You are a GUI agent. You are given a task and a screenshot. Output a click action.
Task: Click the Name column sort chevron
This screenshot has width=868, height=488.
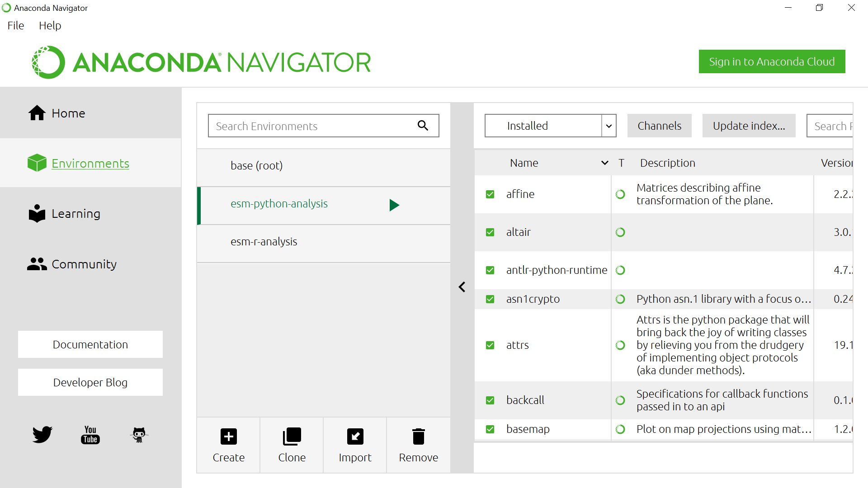(604, 163)
